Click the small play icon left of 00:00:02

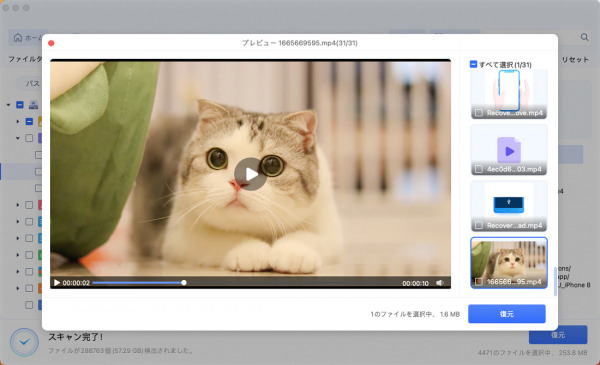tap(57, 283)
